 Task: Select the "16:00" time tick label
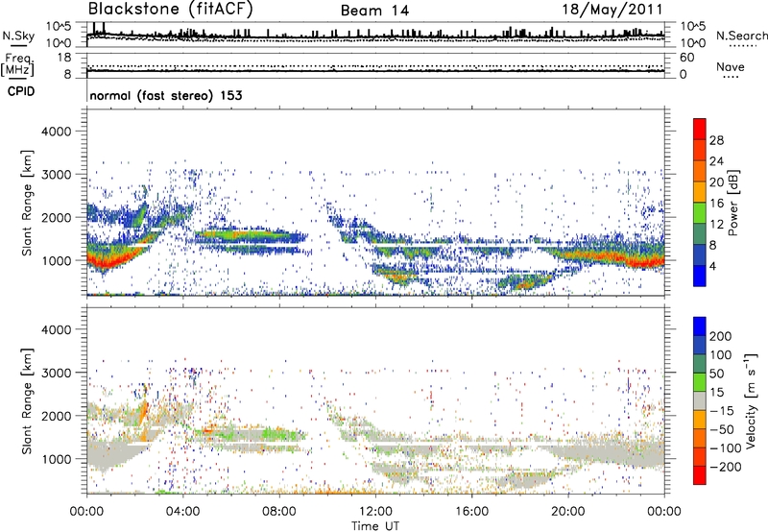pyautogui.click(x=471, y=512)
